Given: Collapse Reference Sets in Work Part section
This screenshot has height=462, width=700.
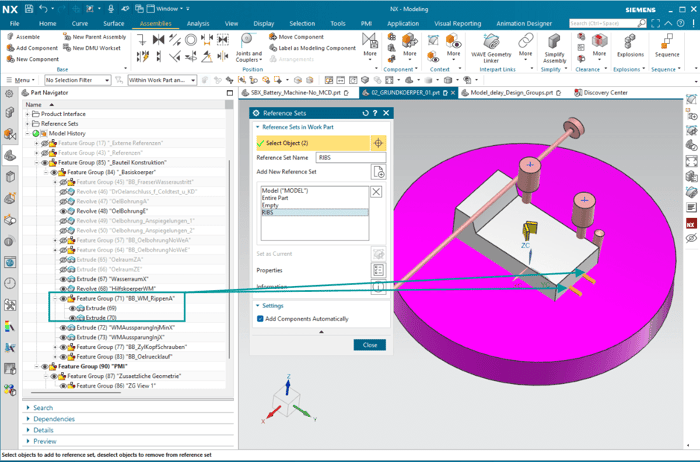Looking at the screenshot, I should (x=258, y=127).
